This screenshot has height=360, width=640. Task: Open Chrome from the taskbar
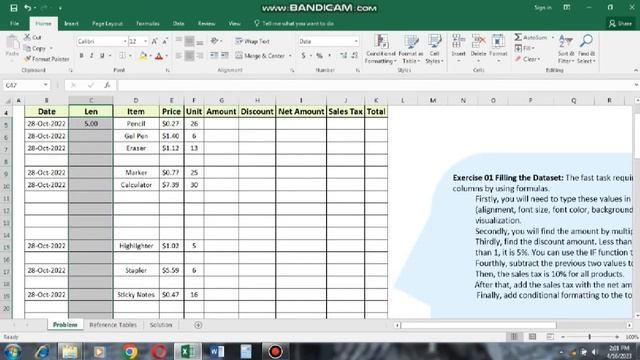point(130,351)
